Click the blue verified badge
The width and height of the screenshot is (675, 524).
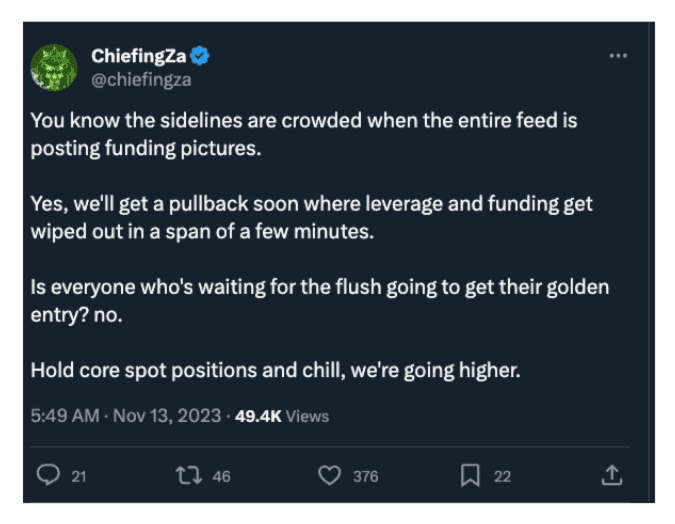point(200,57)
